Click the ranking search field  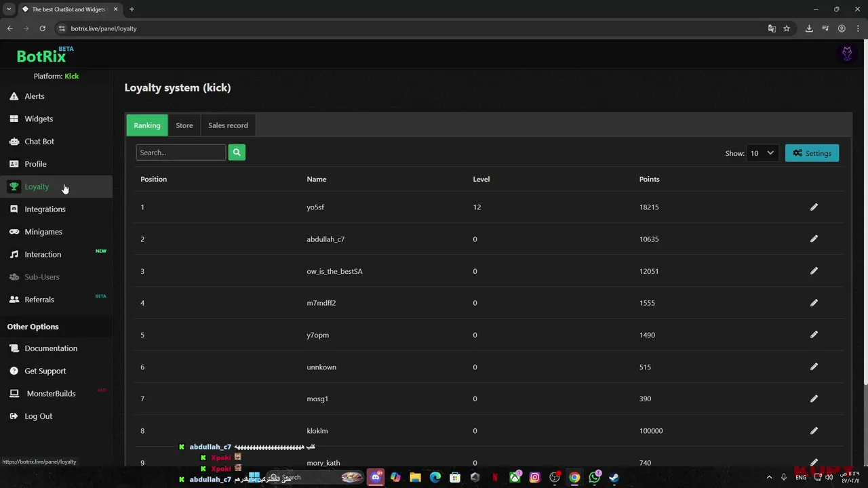(180, 152)
